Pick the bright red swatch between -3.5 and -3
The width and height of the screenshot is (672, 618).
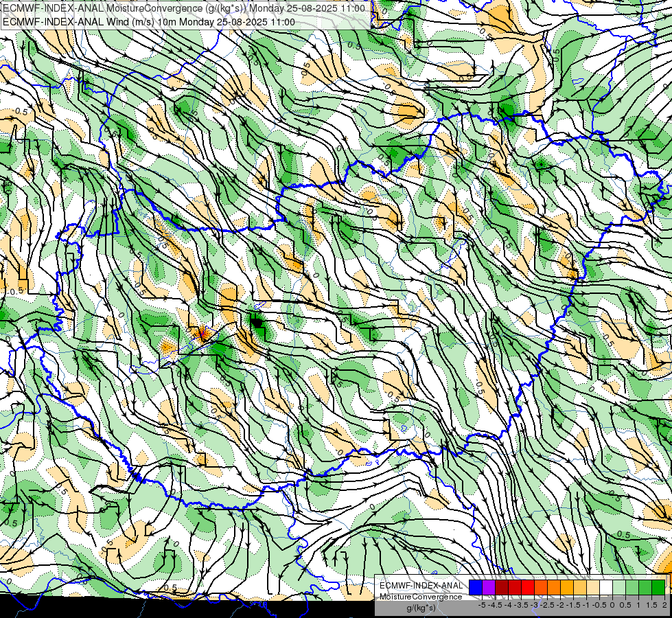pos(528,587)
